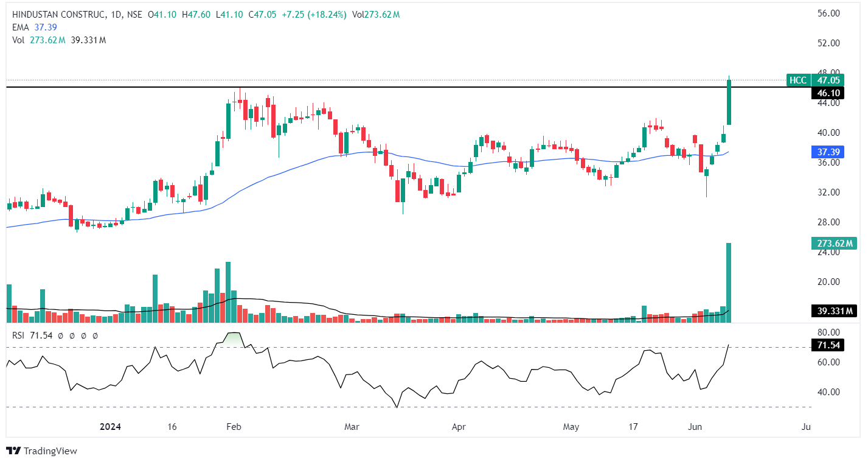Select the Vol indicator legend label
Viewport: 868px width, 464px height.
pos(18,40)
